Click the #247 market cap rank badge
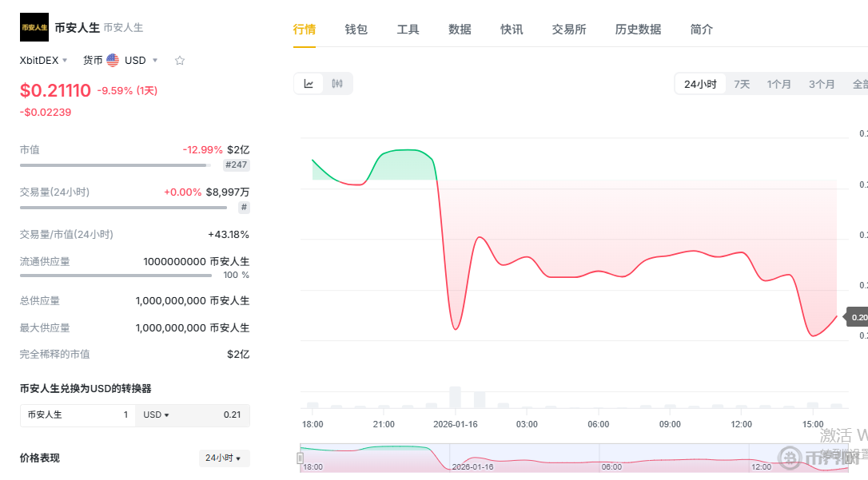This screenshot has width=868, height=480. click(236, 165)
